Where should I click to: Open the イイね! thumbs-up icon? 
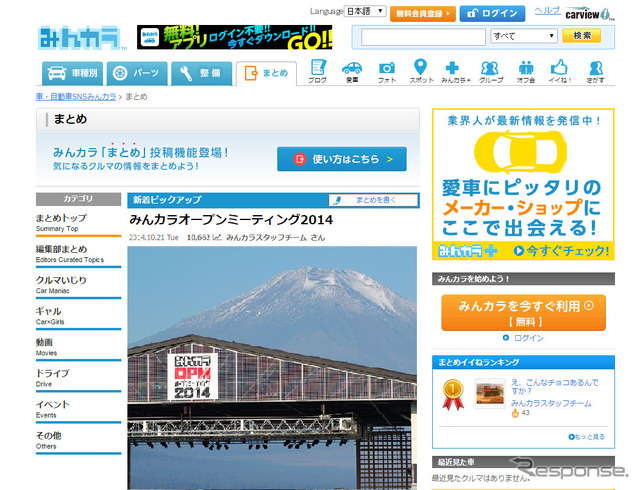pyautogui.click(x=560, y=71)
